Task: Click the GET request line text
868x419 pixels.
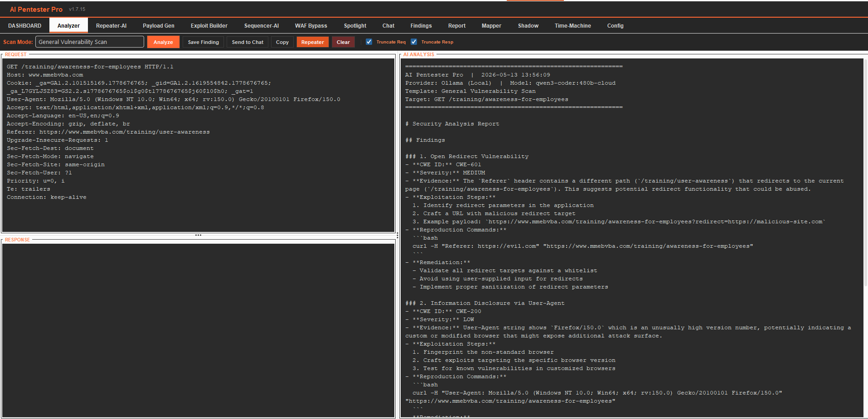Action: pos(90,67)
